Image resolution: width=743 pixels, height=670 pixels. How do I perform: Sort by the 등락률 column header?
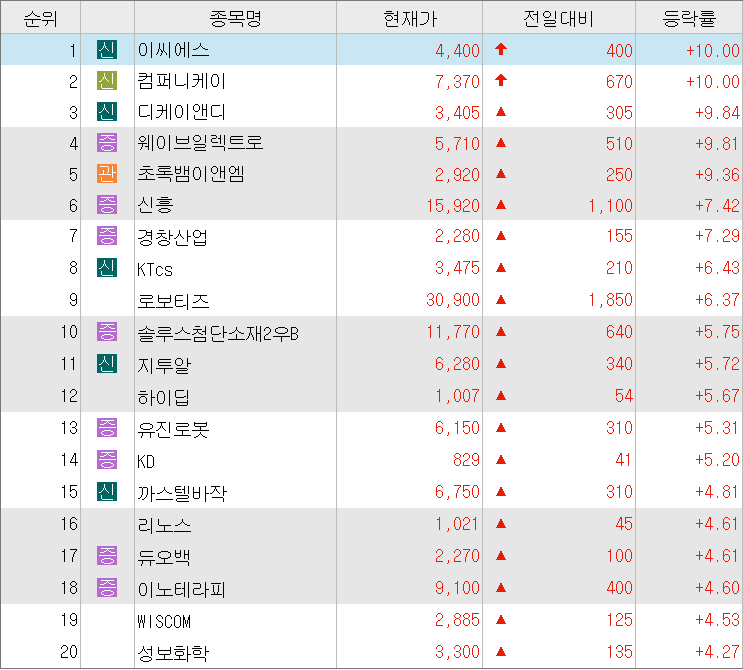coord(689,18)
